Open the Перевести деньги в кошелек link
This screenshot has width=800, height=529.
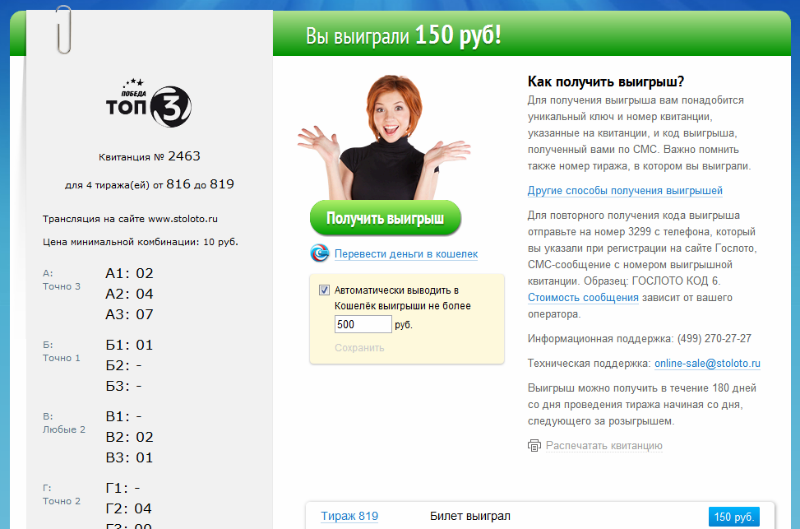[406, 254]
